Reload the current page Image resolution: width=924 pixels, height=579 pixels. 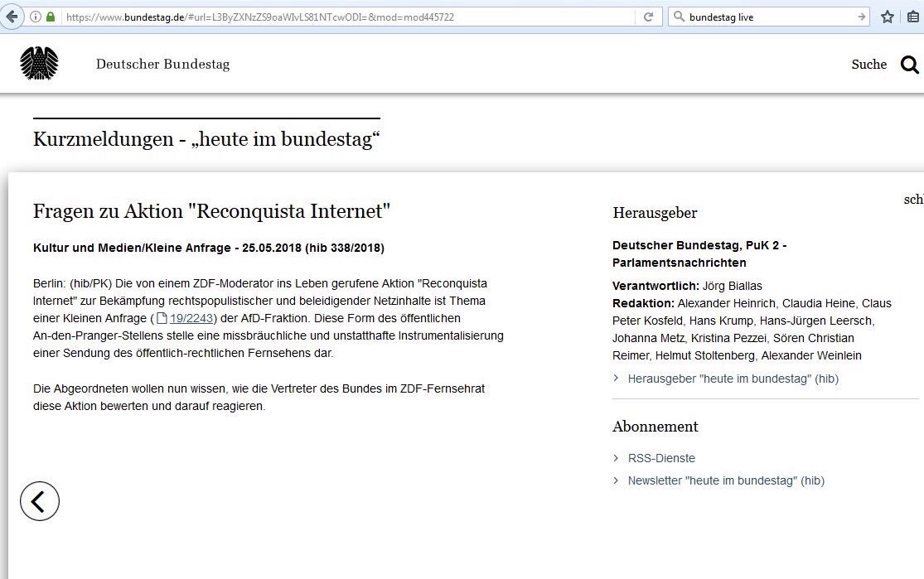(x=649, y=15)
